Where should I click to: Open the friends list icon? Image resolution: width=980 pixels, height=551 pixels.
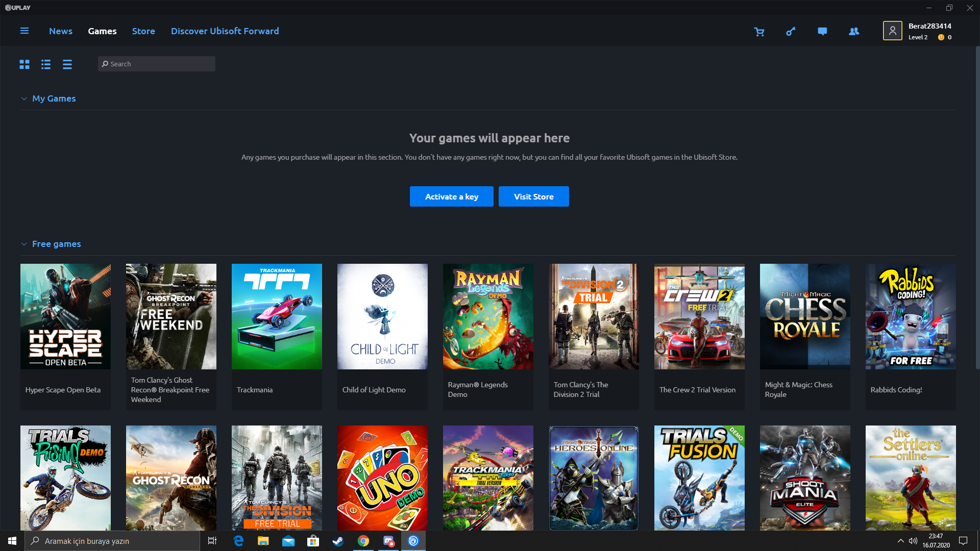pyautogui.click(x=853, y=32)
